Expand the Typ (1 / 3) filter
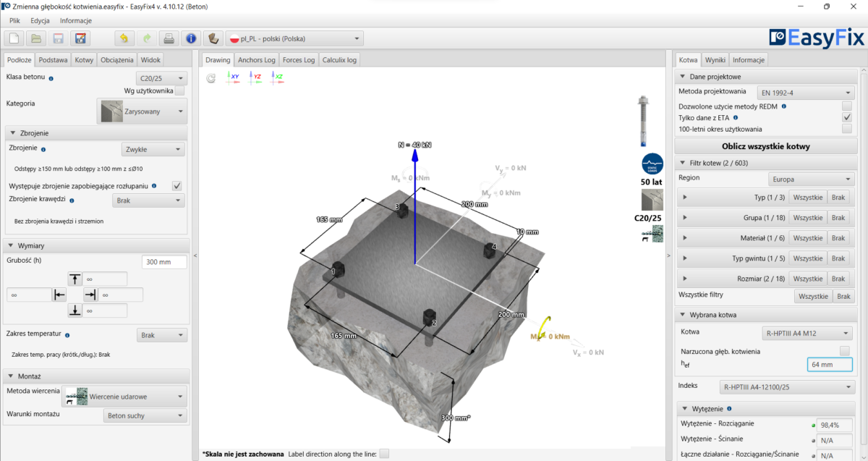 [x=685, y=198]
